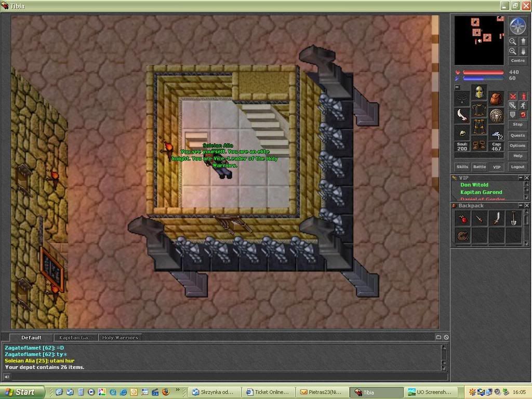Click the leg armor slot
The height and width of the screenshot is (399, 532).
479,126
